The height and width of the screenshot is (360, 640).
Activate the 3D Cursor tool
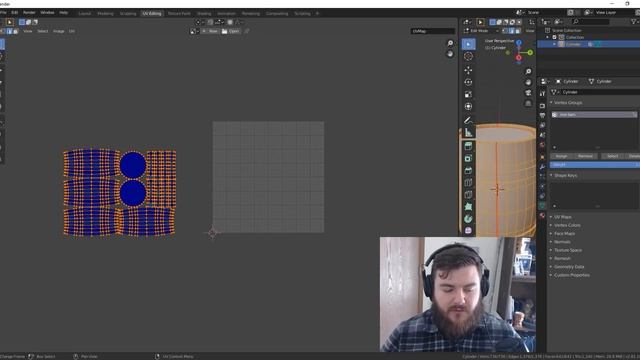pos(468,56)
